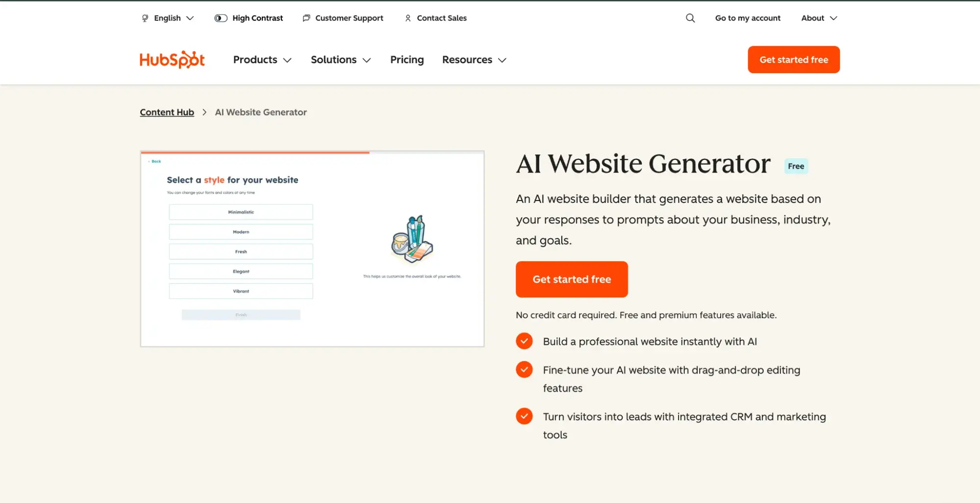
Task: Open the Solutions navigation menu
Action: 341,60
